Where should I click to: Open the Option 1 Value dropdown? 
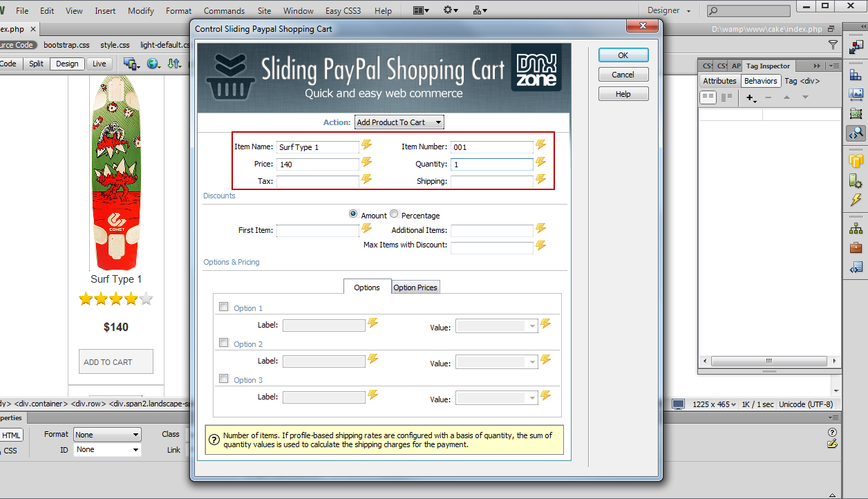click(x=497, y=326)
